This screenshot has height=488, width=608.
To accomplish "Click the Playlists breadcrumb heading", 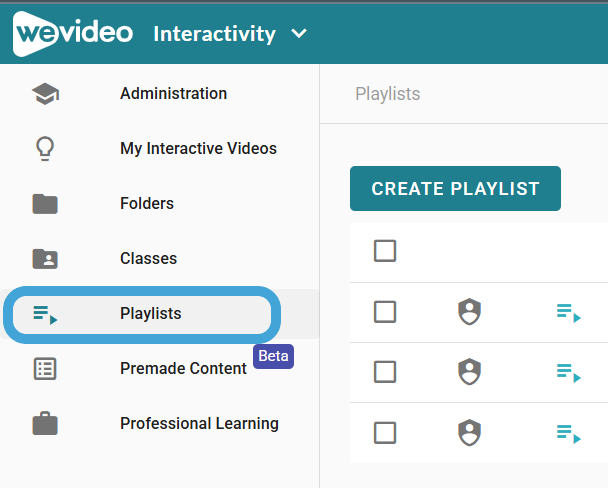I will 388,94.
